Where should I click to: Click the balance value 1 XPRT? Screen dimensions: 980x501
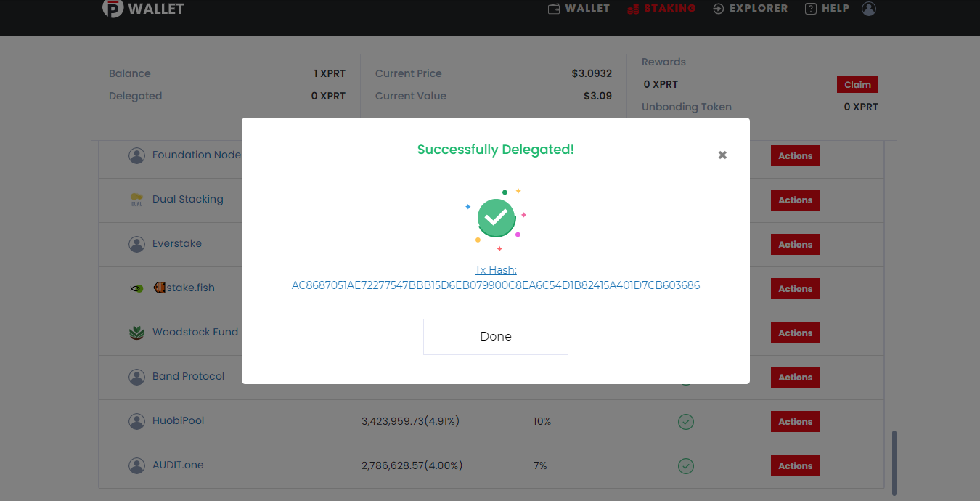pyautogui.click(x=330, y=73)
